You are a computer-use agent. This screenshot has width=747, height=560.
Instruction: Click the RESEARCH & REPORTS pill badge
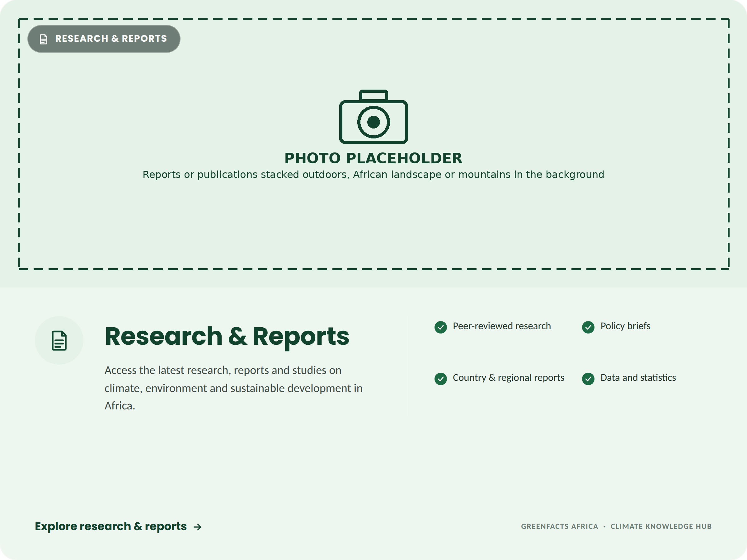(x=104, y=39)
